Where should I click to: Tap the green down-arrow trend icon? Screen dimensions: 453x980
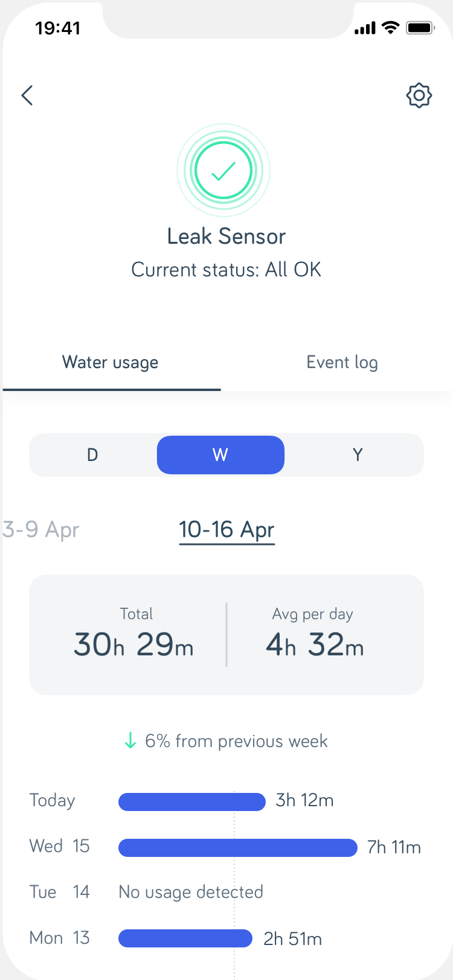pyautogui.click(x=130, y=741)
